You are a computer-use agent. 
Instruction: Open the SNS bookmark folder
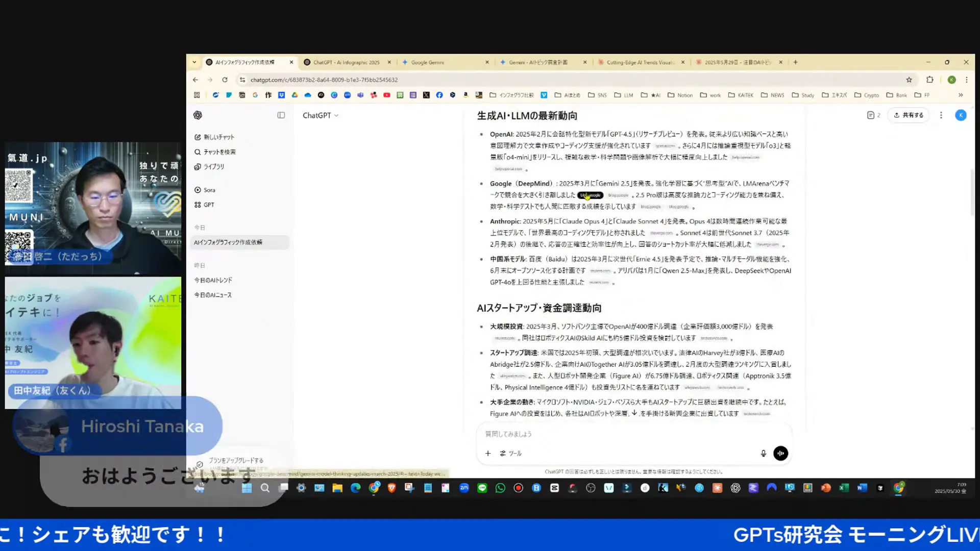tap(597, 95)
